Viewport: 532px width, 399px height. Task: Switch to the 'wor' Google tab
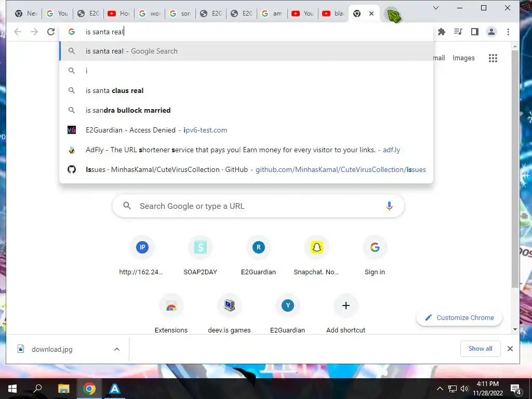coord(149,14)
